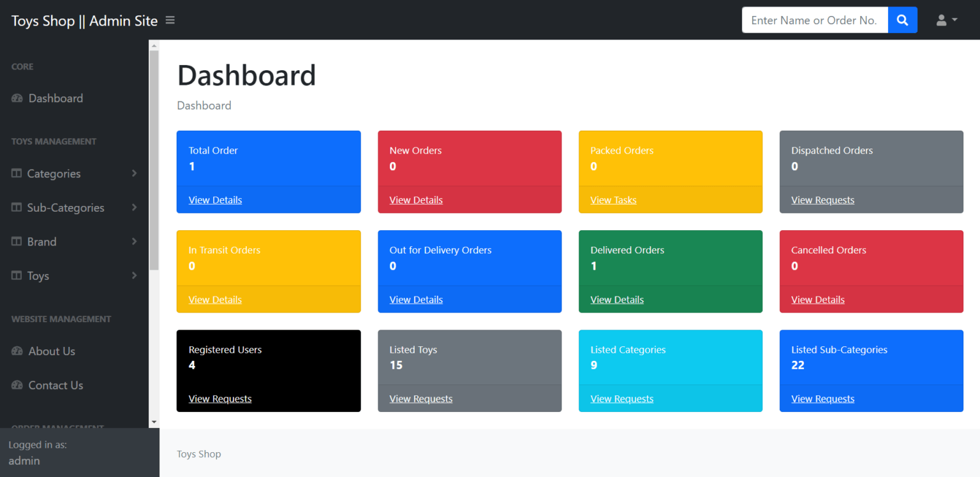Click the Sub-Categories icon in the sidebar
This screenshot has height=477, width=980.
(x=15, y=207)
